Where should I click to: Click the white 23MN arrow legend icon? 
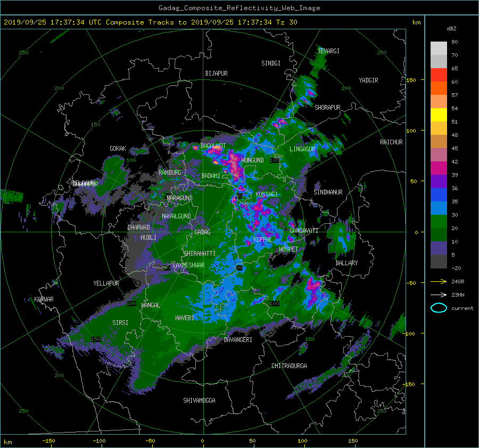coord(439,295)
